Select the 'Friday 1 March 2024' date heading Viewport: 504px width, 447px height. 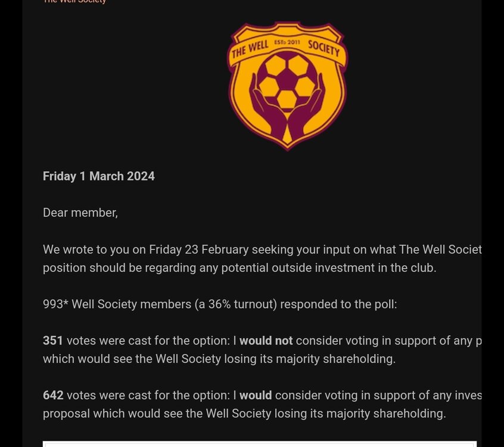tap(99, 176)
